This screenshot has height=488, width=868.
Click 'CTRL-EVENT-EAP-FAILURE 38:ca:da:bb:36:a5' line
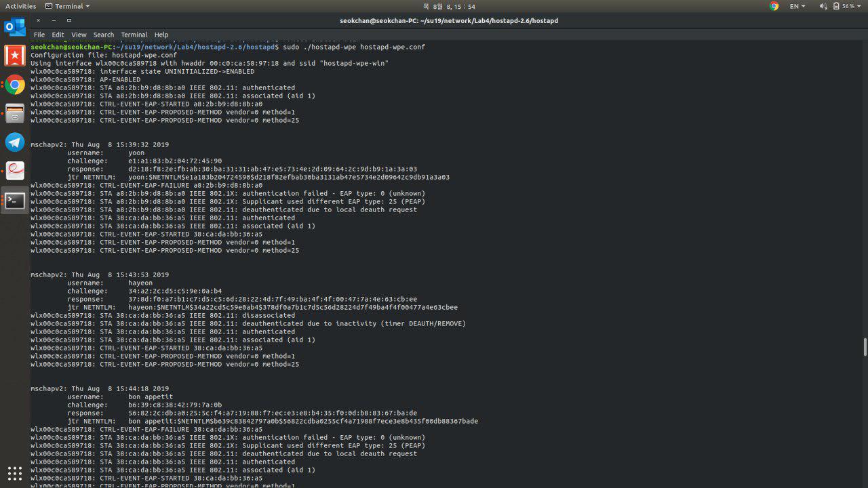tap(146, 429)
